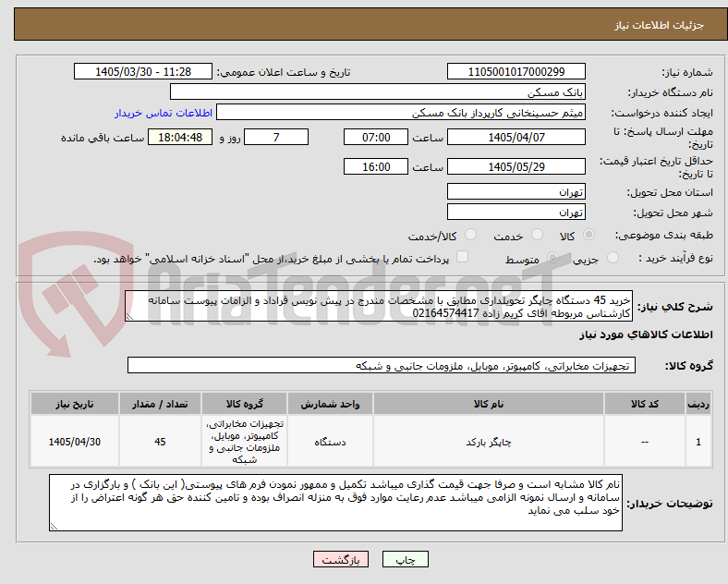Click the deadline time field 07:00
Screen dimensions: 728x584
pos(376,138)
